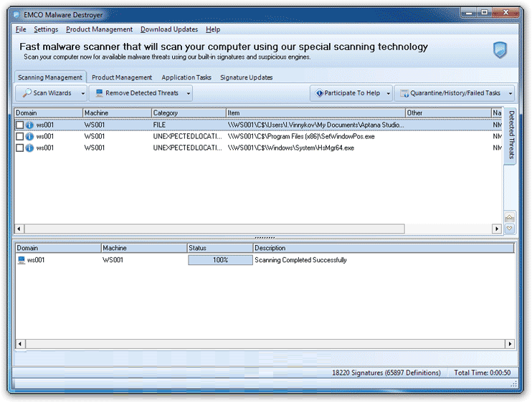Screen dimensions: 532x402
Task: Click the down arrow icon in the side panel
Action: coord(509,228)
